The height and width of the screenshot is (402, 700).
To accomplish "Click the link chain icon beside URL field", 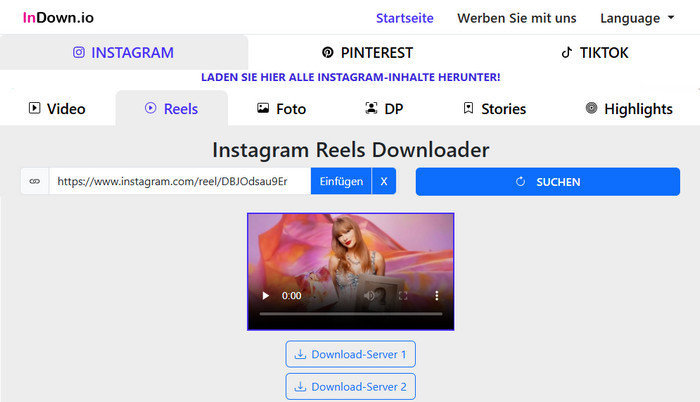I will pyautogui.click(x=35, y=181).
